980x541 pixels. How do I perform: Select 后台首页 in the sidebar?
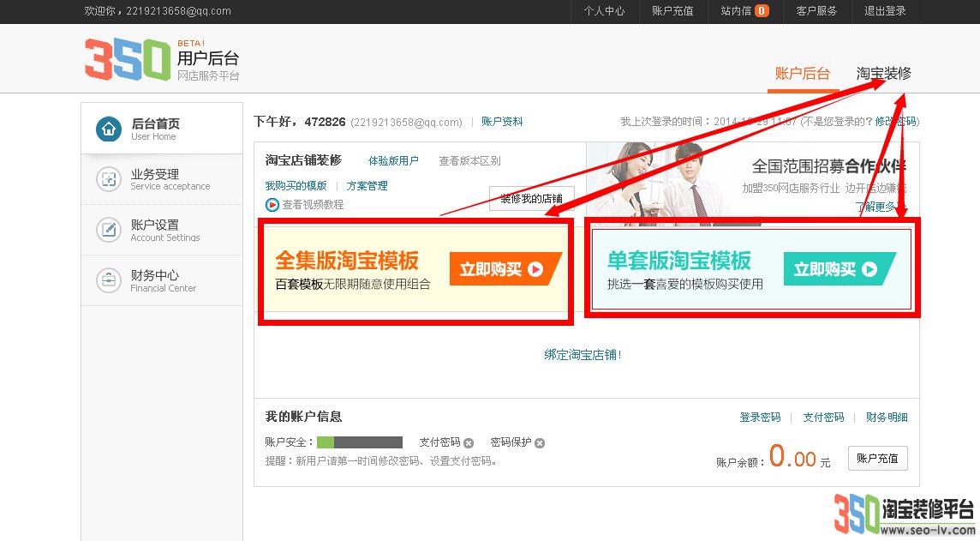coord(162,129)
